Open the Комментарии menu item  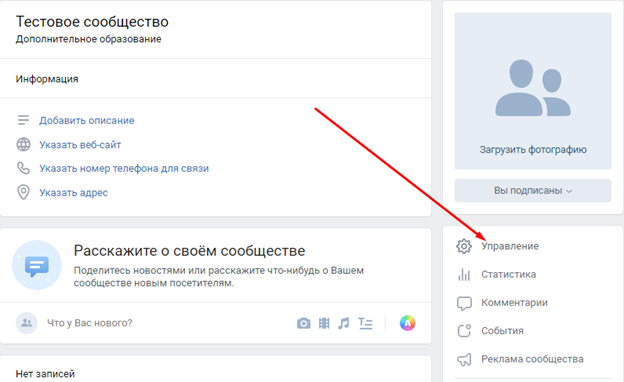pos(514,303)
